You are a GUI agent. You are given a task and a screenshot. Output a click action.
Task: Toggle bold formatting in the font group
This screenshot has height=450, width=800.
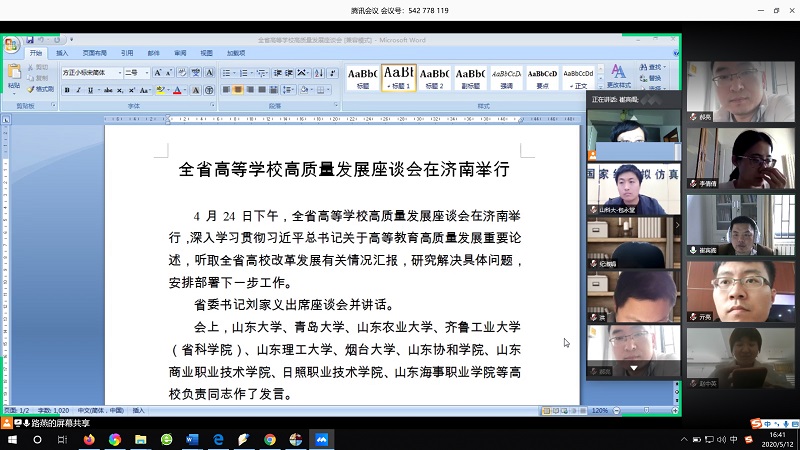67,90
